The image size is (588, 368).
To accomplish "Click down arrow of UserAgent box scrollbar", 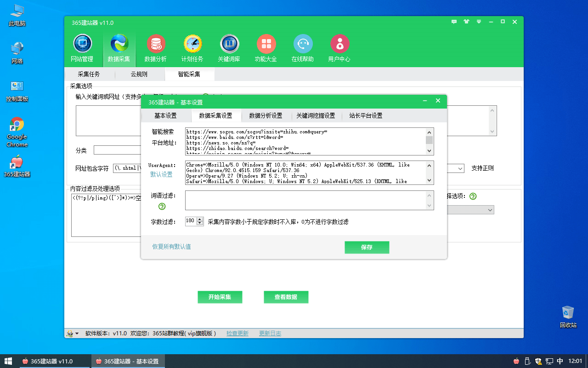I will pyautogui.click(x=430, y=180).
